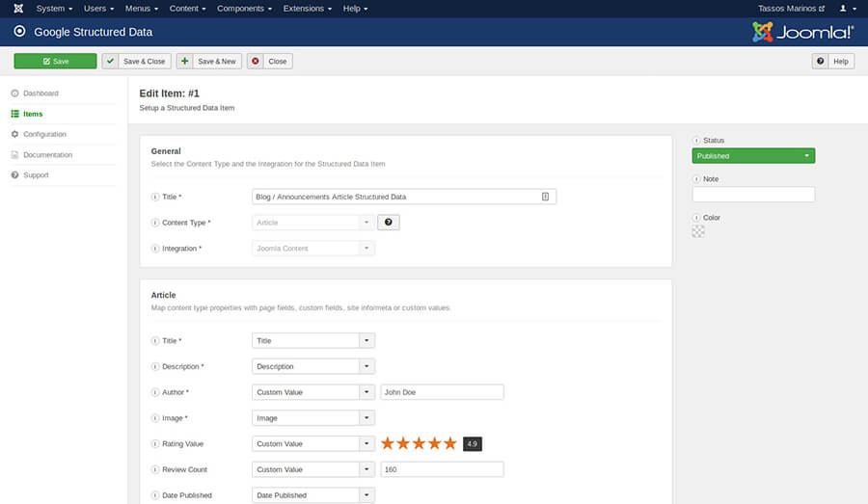Open the Image mapping dropdown
Viewport: 868px width, 504px height.
coord(366,418)
